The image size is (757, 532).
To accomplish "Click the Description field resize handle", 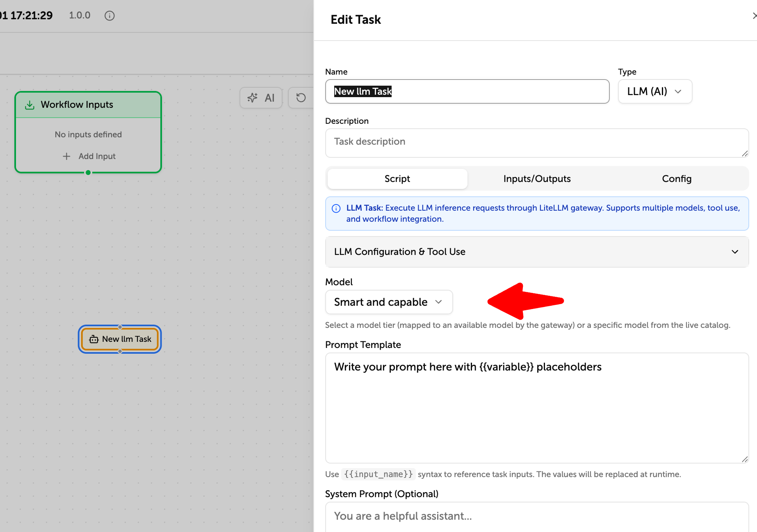I will (745, 153).
